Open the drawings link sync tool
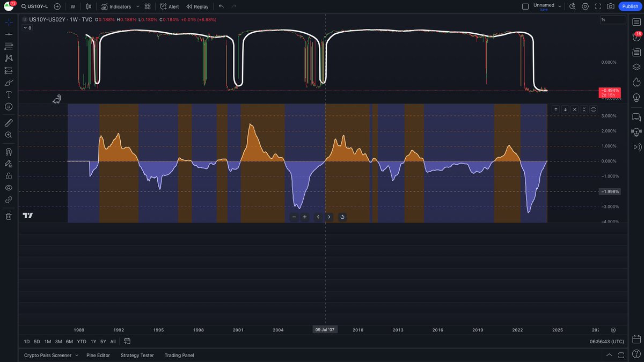This screenshot has width=644, height=362. click(9, 200)
